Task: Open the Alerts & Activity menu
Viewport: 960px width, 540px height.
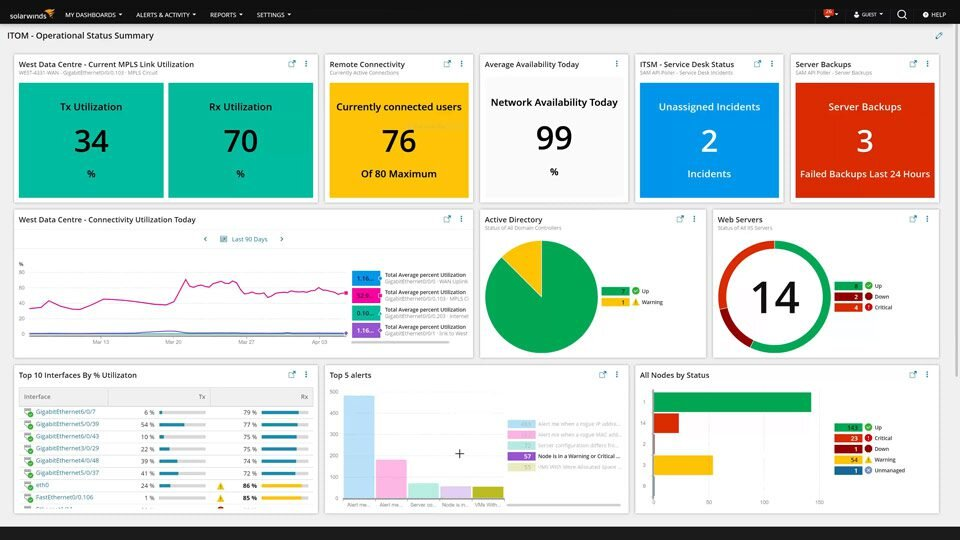Action: tap(166, 15)
